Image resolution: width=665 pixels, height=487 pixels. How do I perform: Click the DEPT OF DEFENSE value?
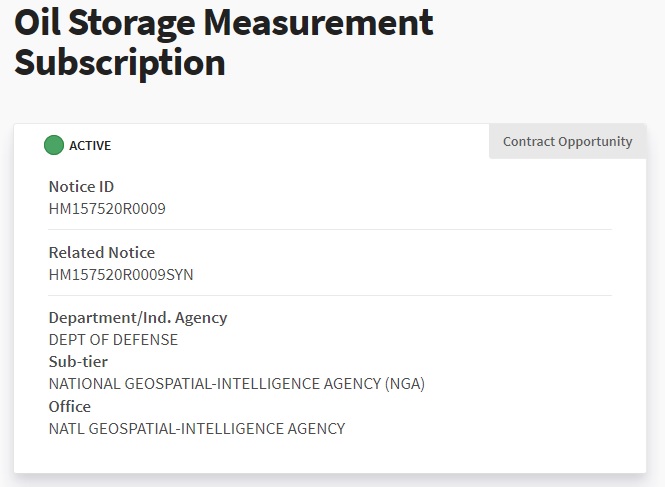coord(113,340)
